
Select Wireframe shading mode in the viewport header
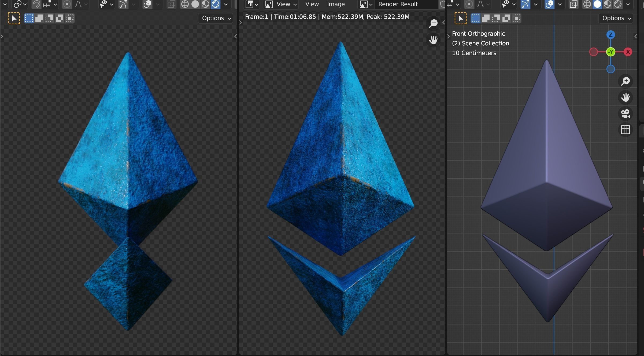tap(587, 4)
